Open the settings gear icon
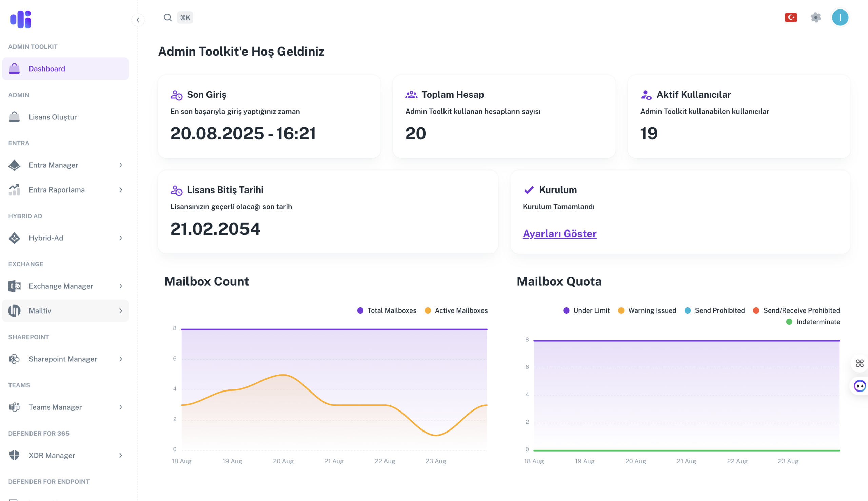Viewport: 868px width, 501px height. [816, 18]
